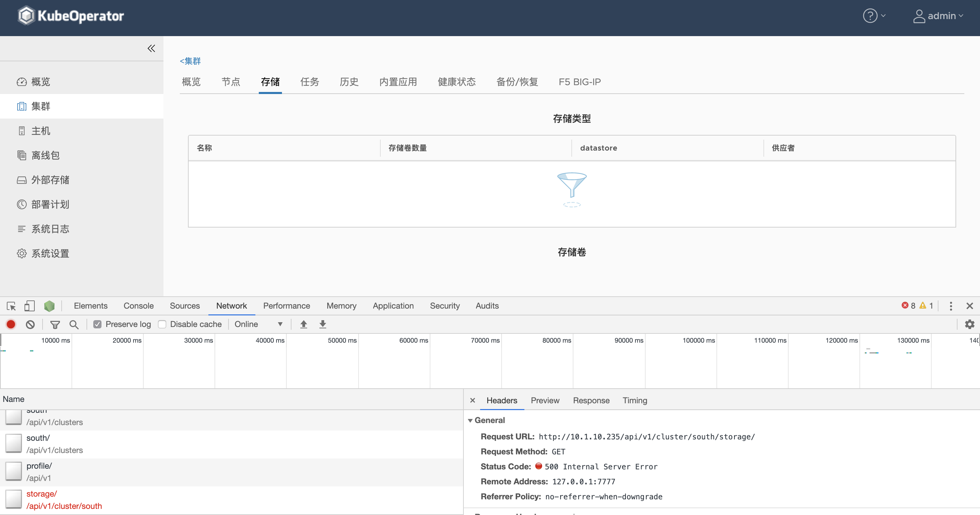The image size is (980, 515).
Task: Switch to the 节点 tab
Action: click(x=231, y=82)
